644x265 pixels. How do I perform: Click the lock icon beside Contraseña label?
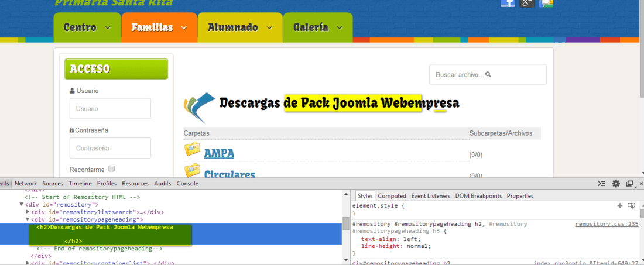coord(72,130)
